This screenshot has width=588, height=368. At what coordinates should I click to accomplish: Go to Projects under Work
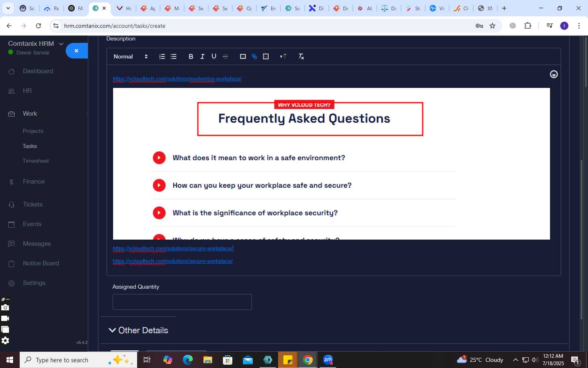click(x=33, y=131)
